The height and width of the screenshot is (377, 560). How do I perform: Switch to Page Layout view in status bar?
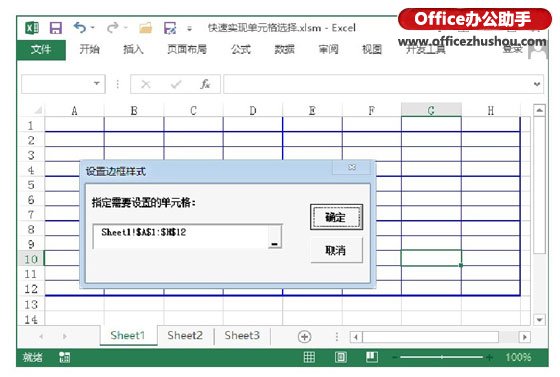[x=340, y=357]
